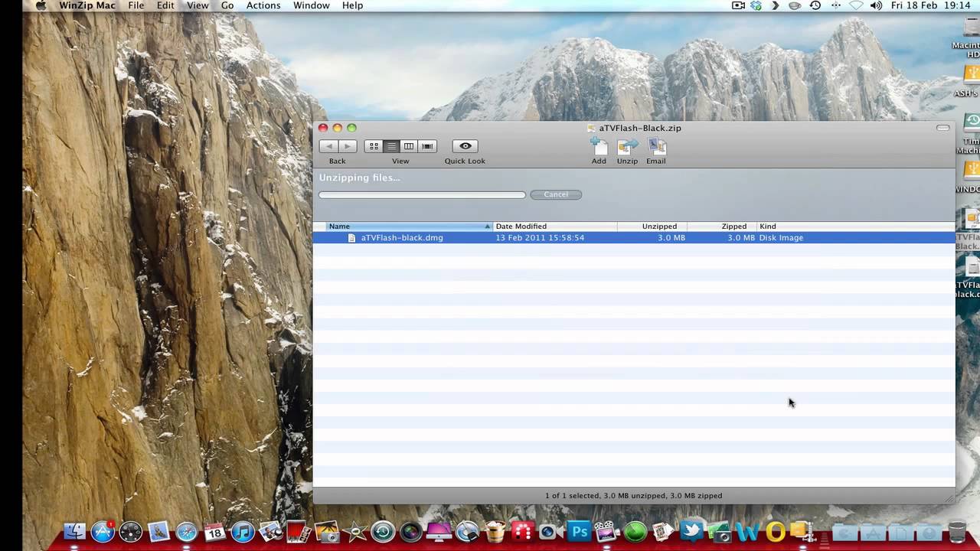Image resolution: width=980 pixels, height=551 pixels.
Task: Open Photoshop from the Dock
Action: [580, 532]
